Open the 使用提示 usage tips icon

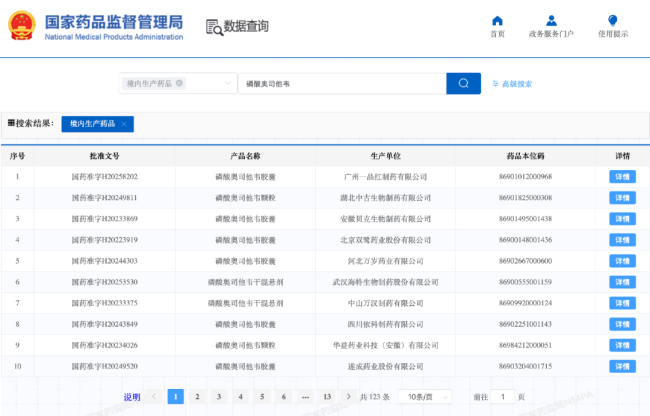click(613, 21)
